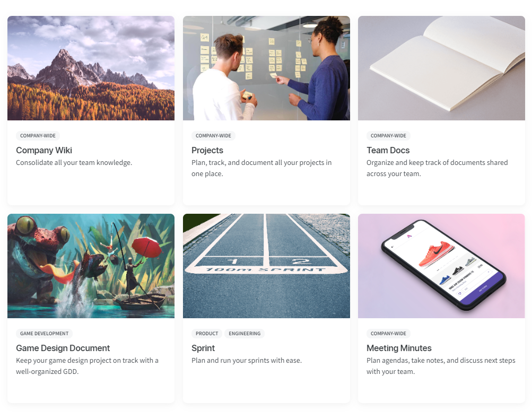Click the Company Wiki title
Image resolution: width=532 pixels, height=419 pixels.
pyautogui.click(x=44, y=150)
